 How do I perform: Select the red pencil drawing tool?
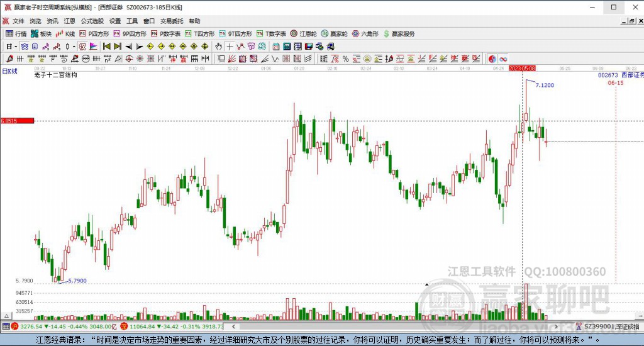(9, 59)
